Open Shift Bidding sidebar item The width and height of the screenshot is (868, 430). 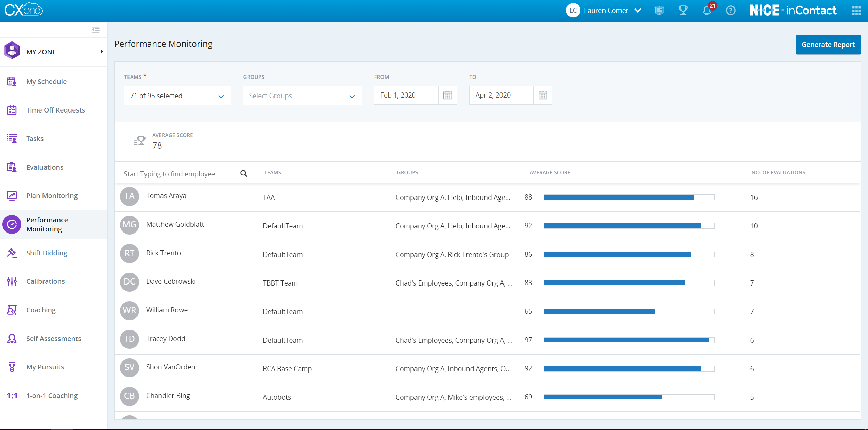47,253
